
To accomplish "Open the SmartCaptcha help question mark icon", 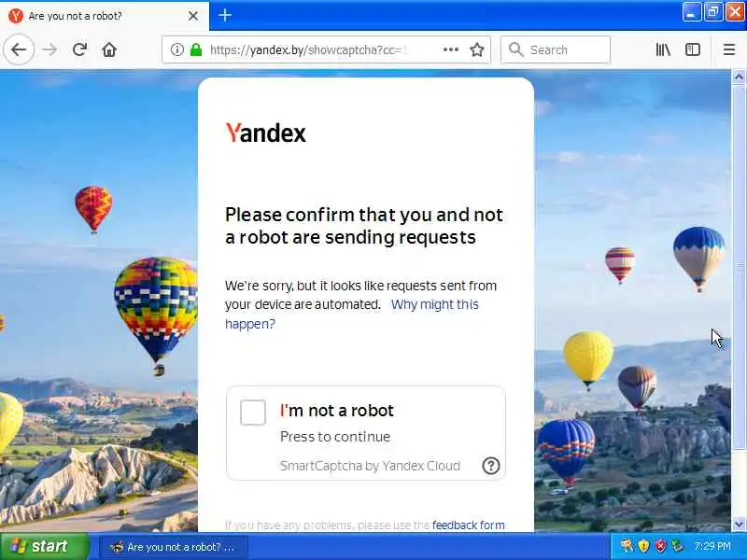I will pos(491,465).
